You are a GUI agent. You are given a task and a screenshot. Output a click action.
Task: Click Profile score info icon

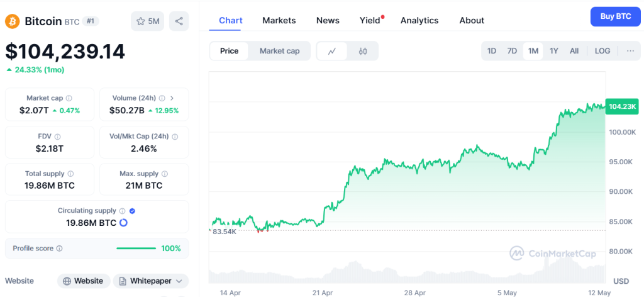[60, 249]
